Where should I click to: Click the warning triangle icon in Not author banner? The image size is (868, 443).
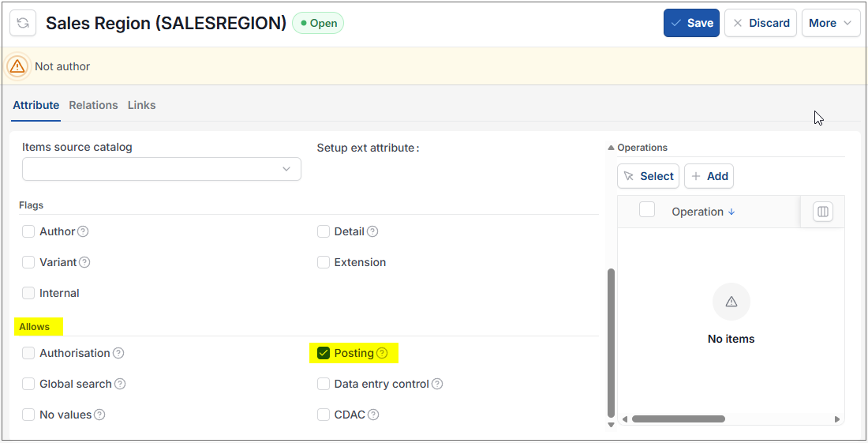coord(17,66)
